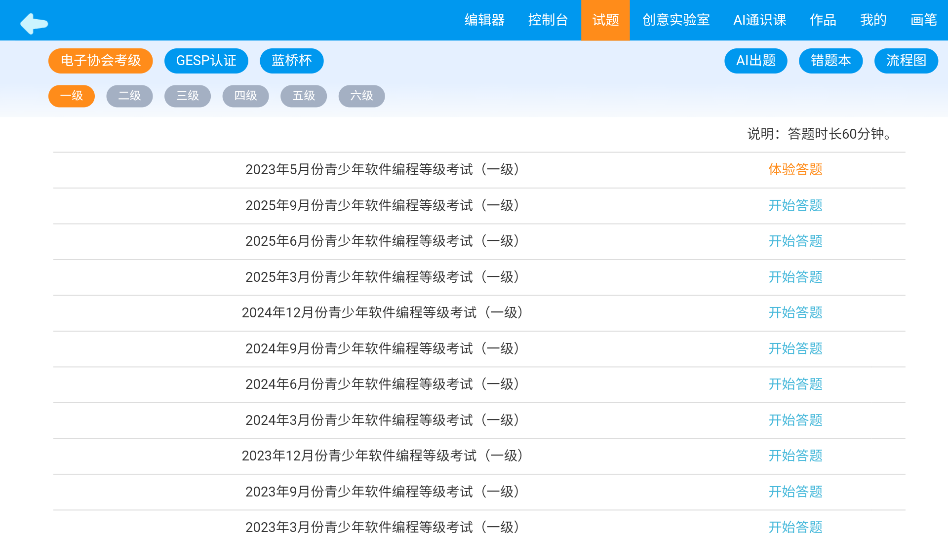Viewport: 948px width, 533px height.
Task: Open the 创意实验室 tab
Action: click(x=676, y=20)
